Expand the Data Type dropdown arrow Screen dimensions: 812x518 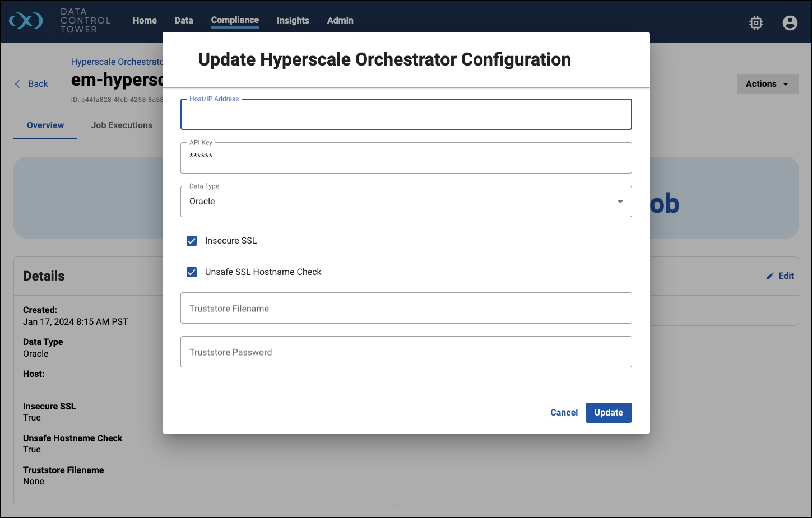click(620, 202)
